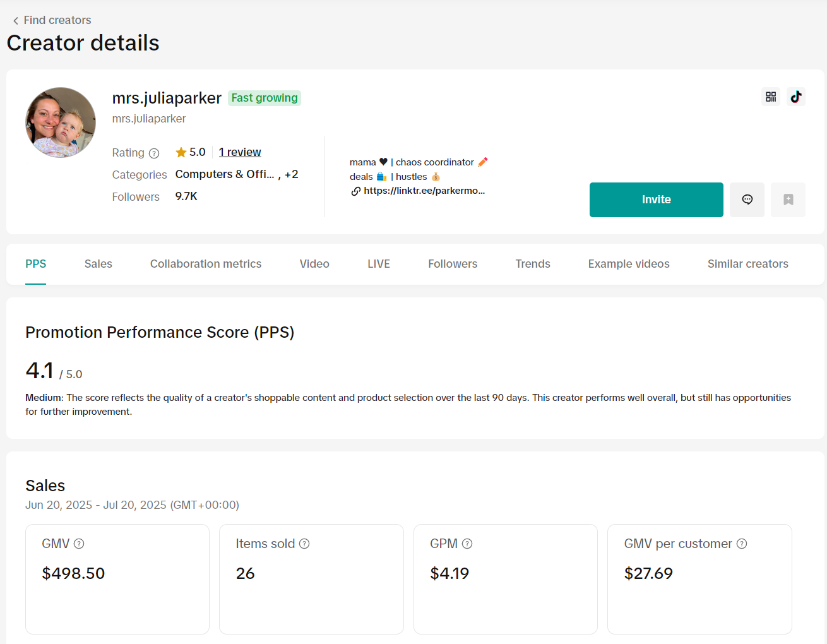Image resolution: width=827 pixels, height=644 pixels.
Task: Select the LIVE tab
Action: (x=379, y=264)
